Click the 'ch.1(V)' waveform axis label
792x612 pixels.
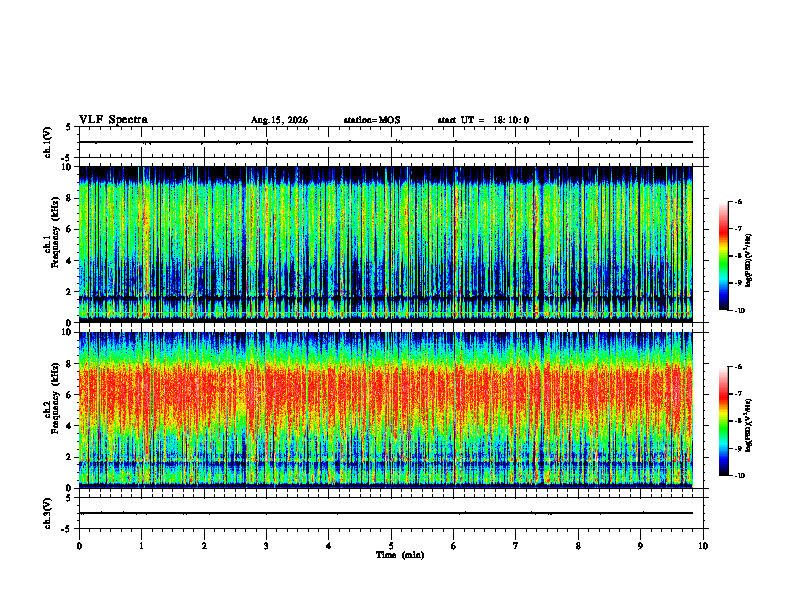pyautogui.click(x=48, y=142)
